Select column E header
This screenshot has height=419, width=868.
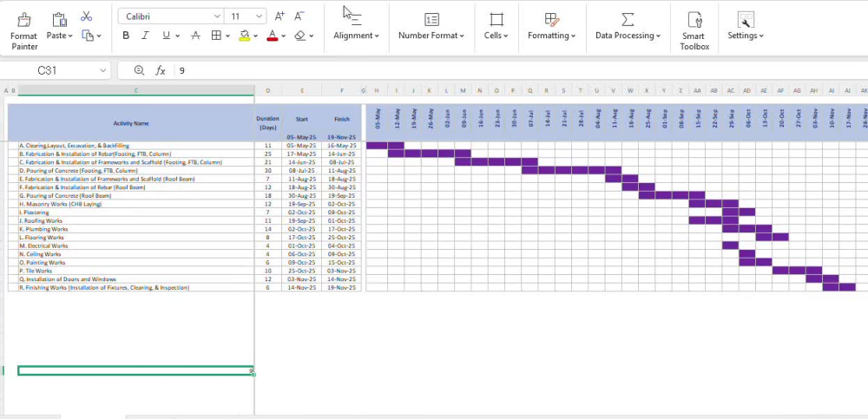(302, 90)
